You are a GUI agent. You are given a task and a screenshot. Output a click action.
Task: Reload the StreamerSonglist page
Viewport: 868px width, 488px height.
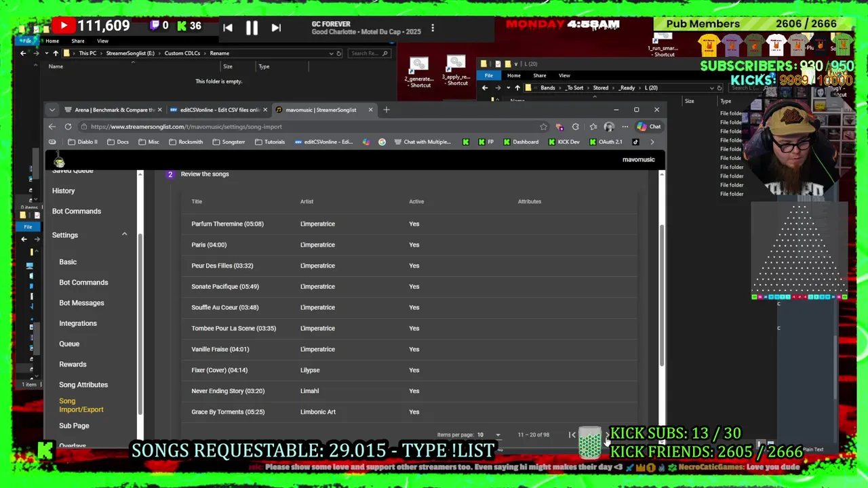(68, 127)
